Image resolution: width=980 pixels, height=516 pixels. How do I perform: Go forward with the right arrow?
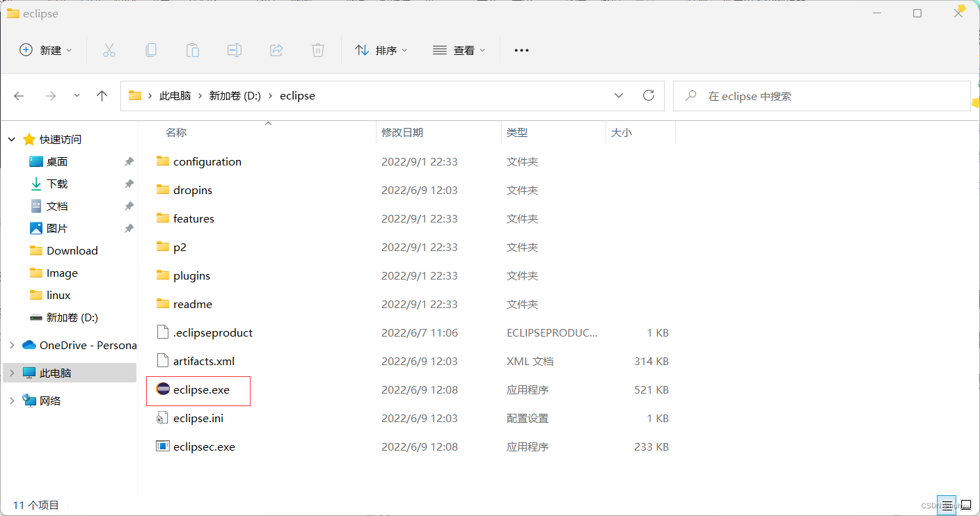(50, 96)
